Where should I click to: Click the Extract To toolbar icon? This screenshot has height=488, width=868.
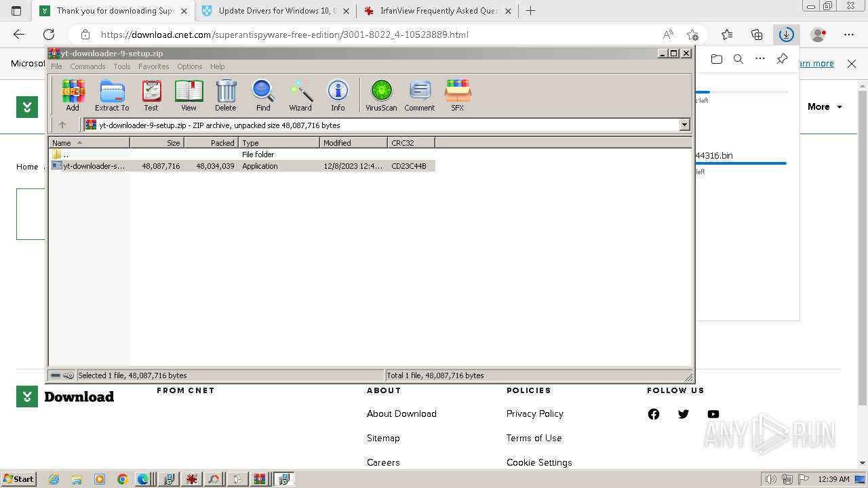[112, 95]
